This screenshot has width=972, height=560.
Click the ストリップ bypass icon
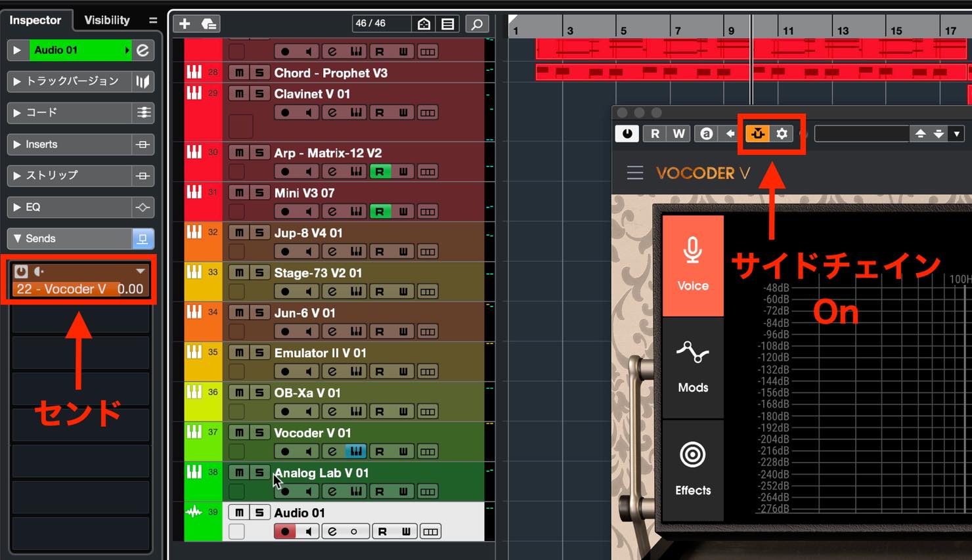(143, 176)
